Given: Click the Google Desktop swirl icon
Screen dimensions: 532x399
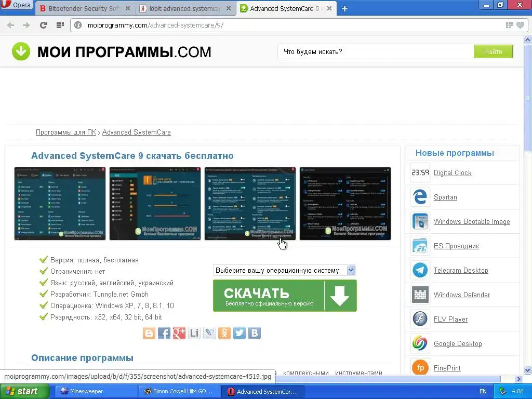Looking at the screenshot, I should (420, 344).
